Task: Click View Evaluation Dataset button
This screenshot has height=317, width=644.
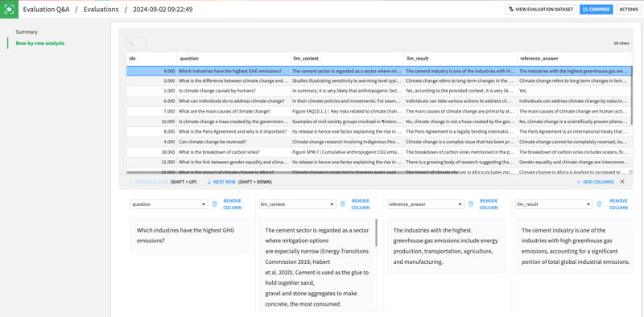Action: coord(541,9)
